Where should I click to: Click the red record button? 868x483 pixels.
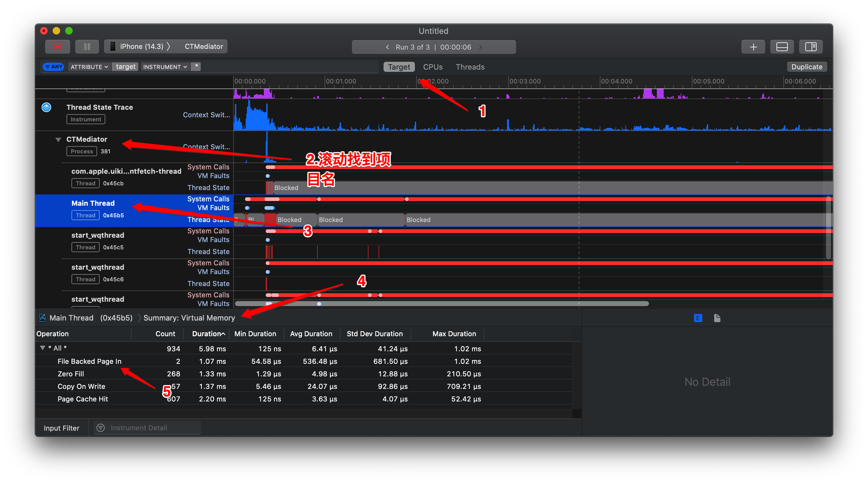[58, 46]
